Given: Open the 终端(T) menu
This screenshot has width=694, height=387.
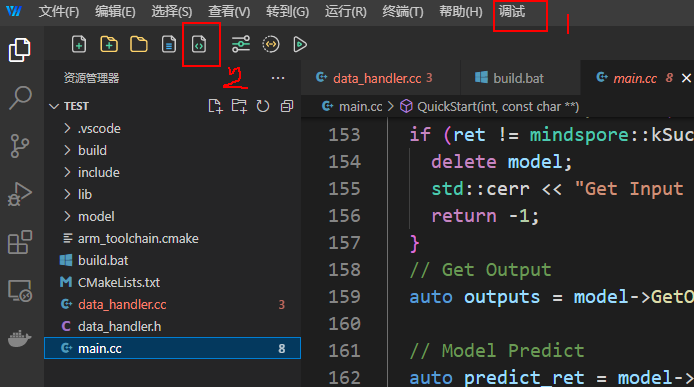Looking at the screenshot, I should click(403, 12).
